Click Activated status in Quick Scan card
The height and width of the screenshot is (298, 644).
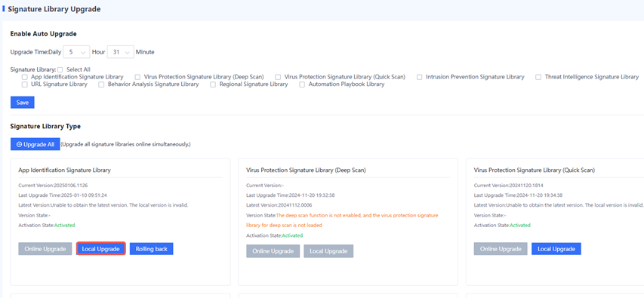coord(520,225)
